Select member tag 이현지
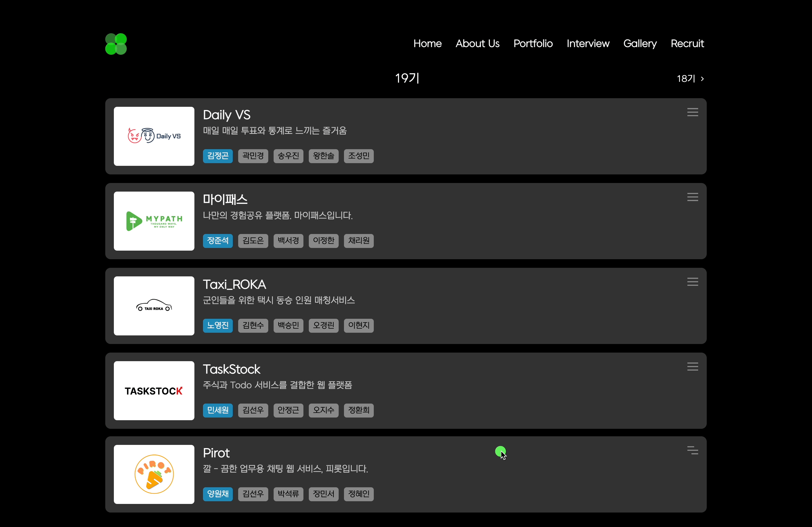Viewport: 812px width, 527px height. coord(359,325)
